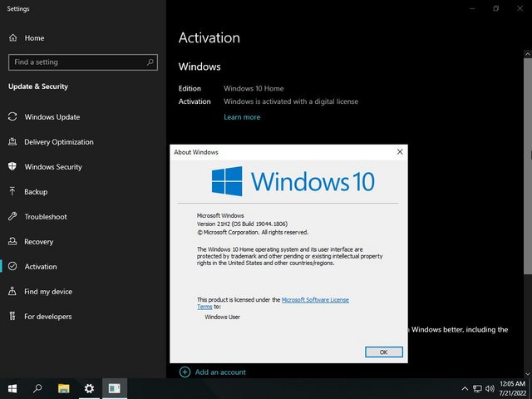Screen dimensions: 532x399
Task: Open taskbar Search magnifier
Action: (37, 388)
